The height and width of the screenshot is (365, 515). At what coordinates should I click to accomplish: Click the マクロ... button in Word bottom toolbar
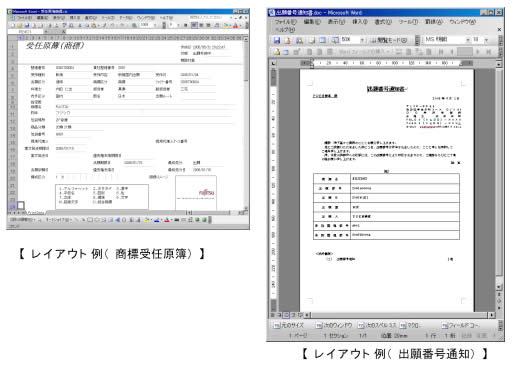click(x=410, y=325)
